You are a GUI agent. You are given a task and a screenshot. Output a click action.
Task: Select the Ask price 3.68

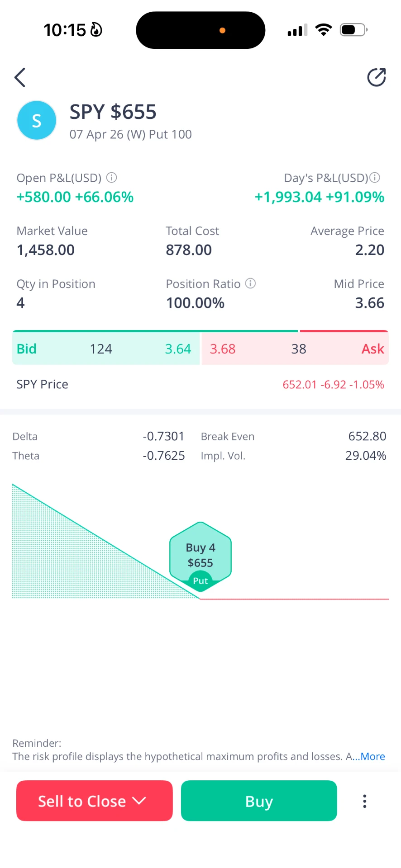click(x=223, y=349)
